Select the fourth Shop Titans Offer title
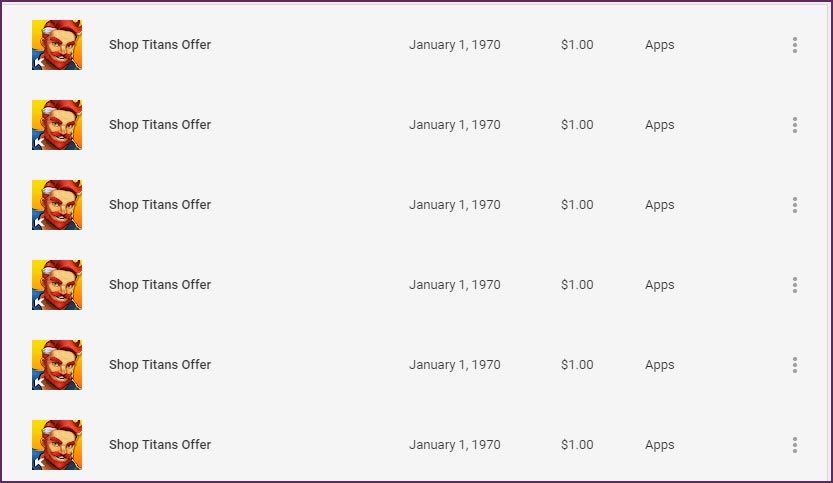The image size is (833, 483). (160, 285)
